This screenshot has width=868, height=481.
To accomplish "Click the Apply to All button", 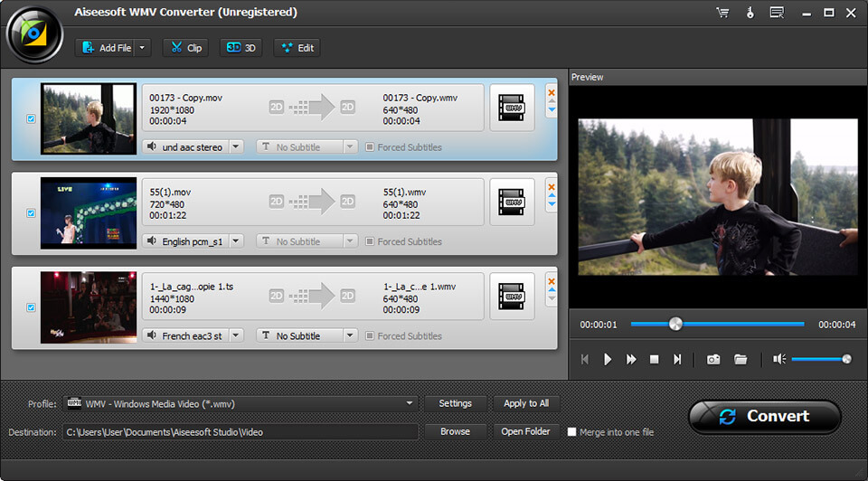I will (526, 403).
